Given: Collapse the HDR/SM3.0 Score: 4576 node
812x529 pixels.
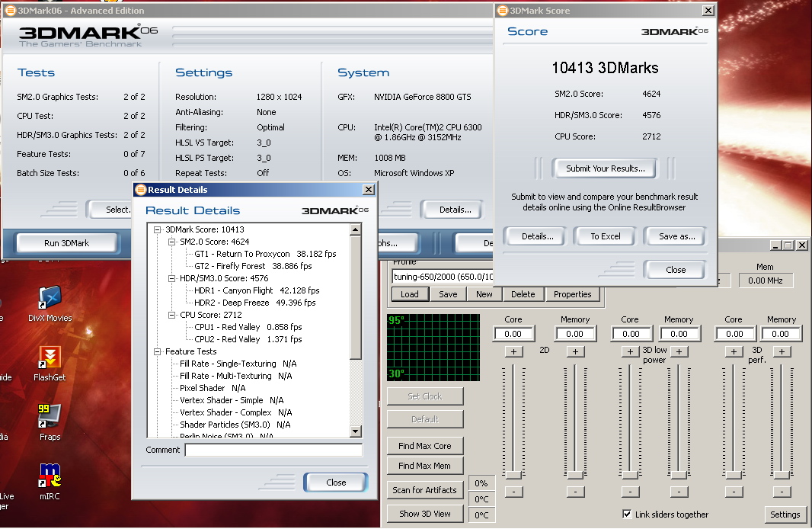Looking at the screenshot, I should click(x=172, y=278).
